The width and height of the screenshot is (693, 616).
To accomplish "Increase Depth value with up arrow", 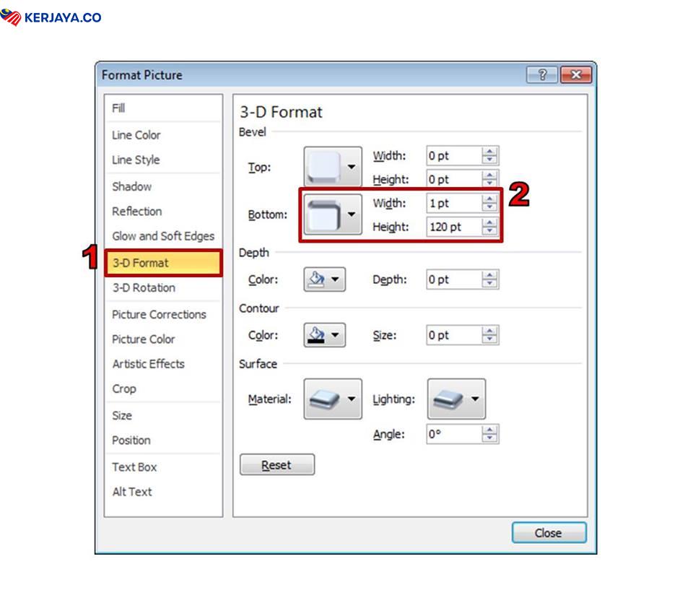I will pyautogui.click(x=489, y=275).
